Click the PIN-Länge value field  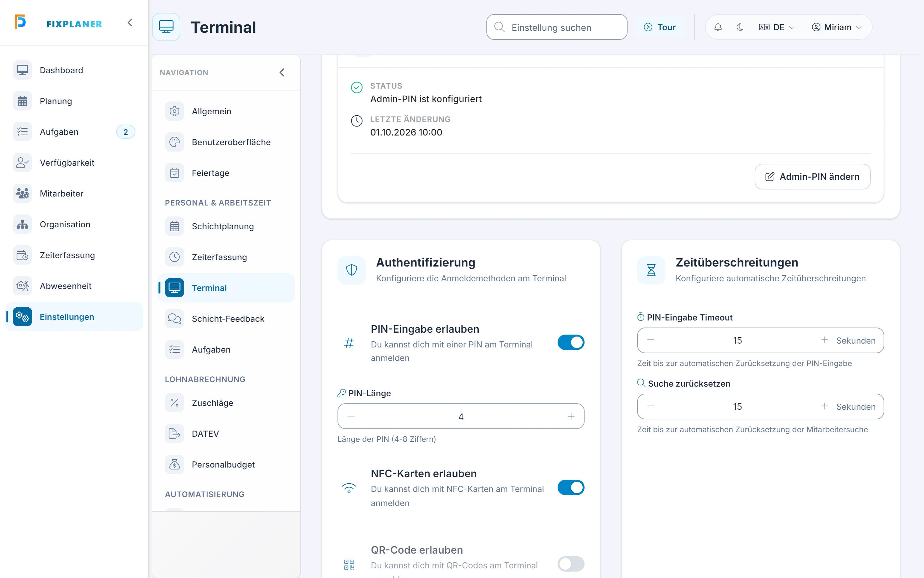[x=461, y=416]
